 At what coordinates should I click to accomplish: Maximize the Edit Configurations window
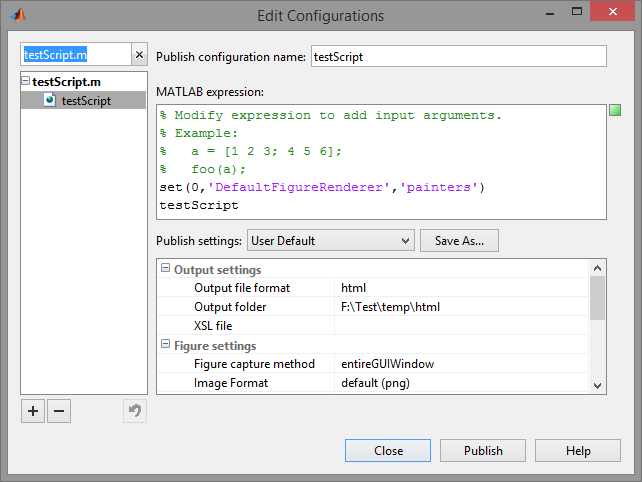(x=577, y=11)
